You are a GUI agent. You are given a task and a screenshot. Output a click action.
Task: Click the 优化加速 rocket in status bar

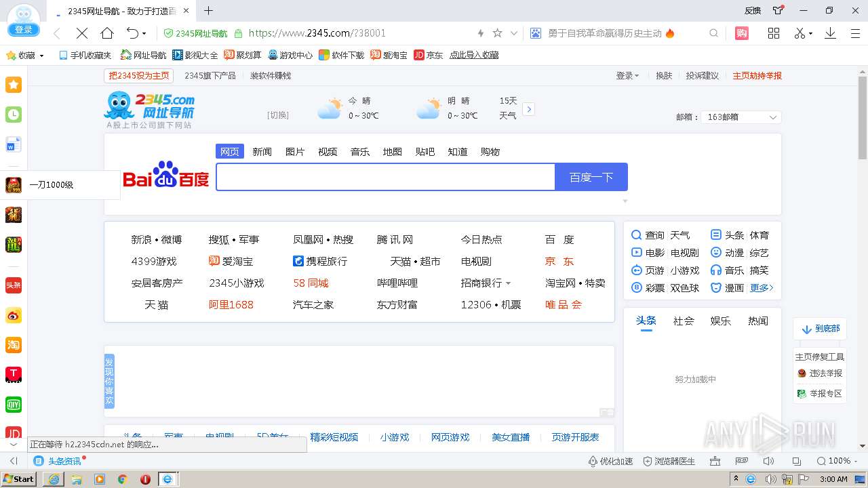(610, 461)
